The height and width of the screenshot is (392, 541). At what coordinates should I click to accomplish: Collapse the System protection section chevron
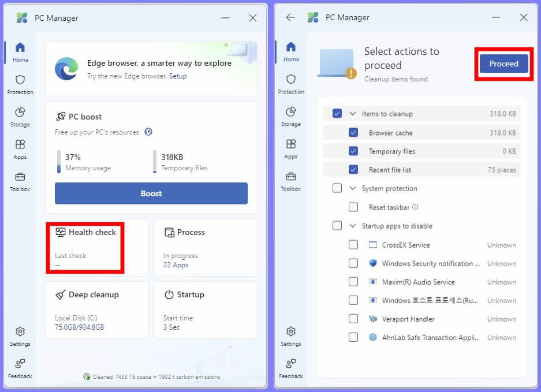353,188
